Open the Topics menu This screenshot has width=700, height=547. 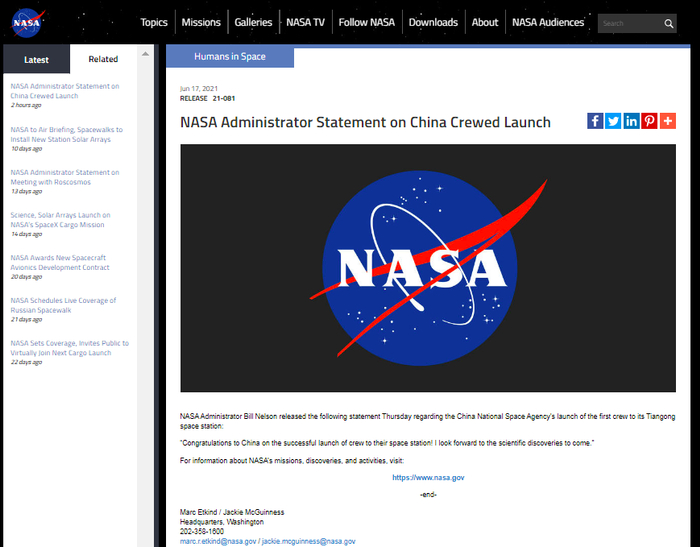click(154, 22)
